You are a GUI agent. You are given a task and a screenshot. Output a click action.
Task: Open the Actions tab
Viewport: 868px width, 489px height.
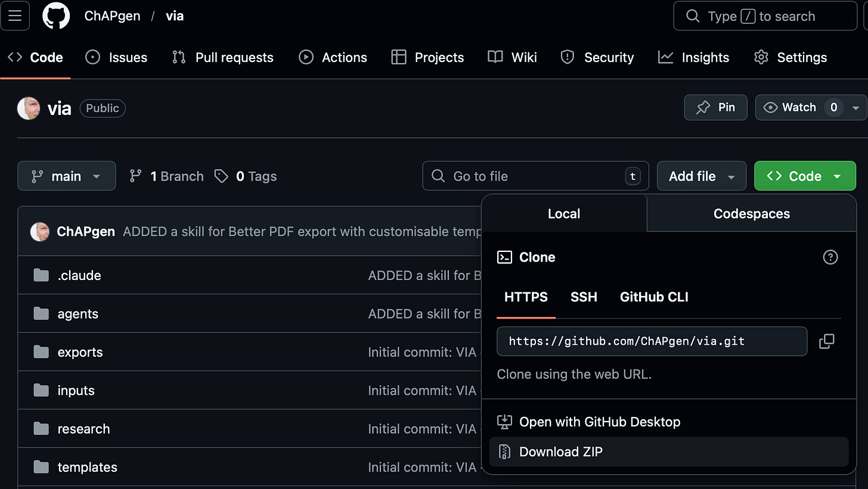(x=333, y=57)
